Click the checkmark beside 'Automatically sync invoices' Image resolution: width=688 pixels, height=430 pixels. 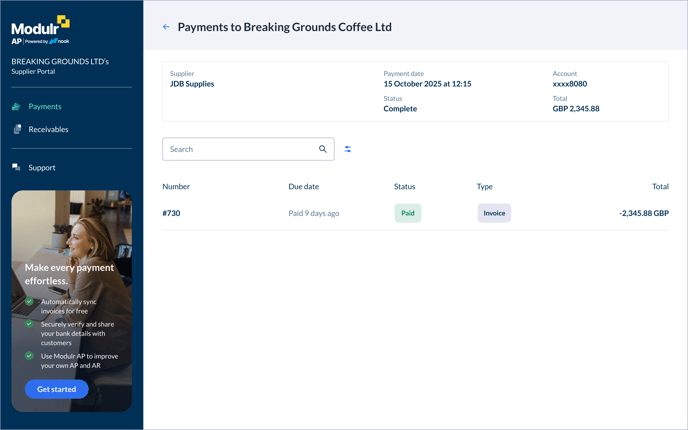29,301
